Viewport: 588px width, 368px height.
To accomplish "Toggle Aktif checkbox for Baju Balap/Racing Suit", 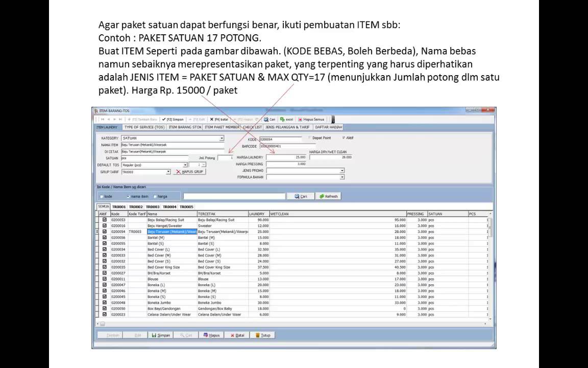I will point(104,220).
